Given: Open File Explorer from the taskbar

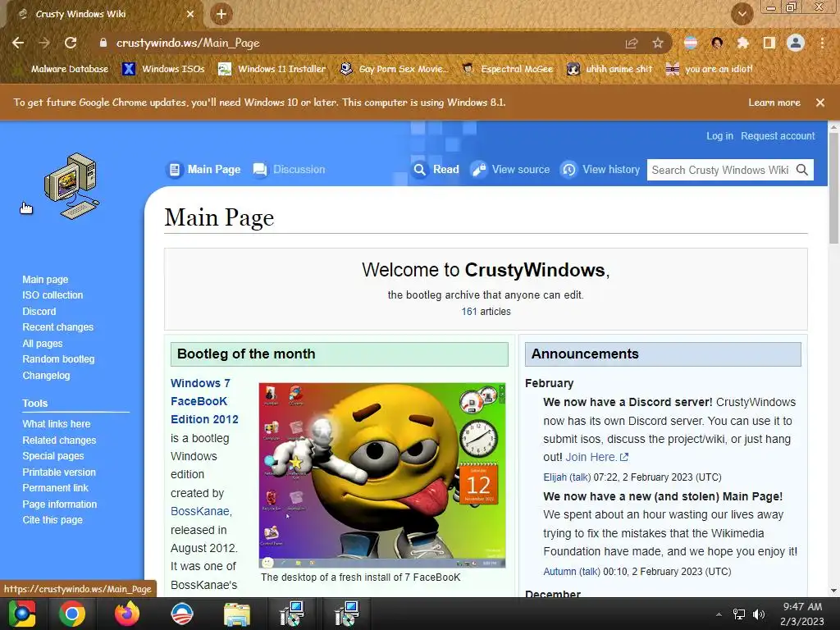Looking at the screenshot, I should [x=237, y=614].
